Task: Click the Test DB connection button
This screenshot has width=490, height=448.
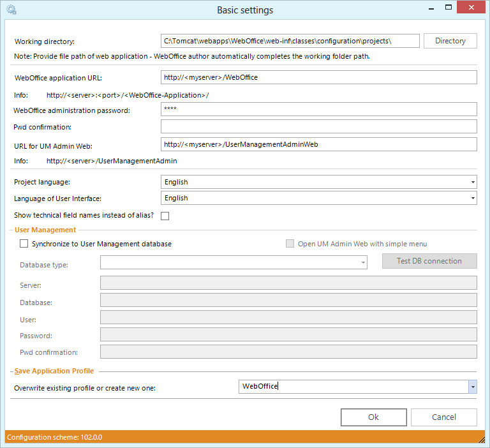Action: click(429, 261)
